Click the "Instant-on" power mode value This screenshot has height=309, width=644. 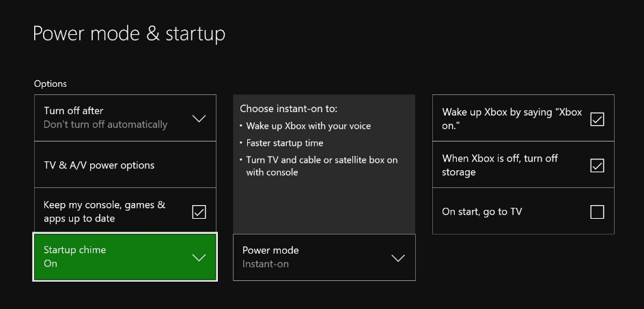266,264
